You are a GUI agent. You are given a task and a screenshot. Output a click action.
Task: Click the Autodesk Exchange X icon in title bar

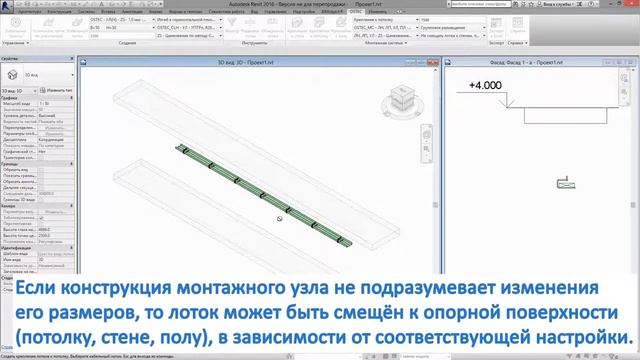580,4
